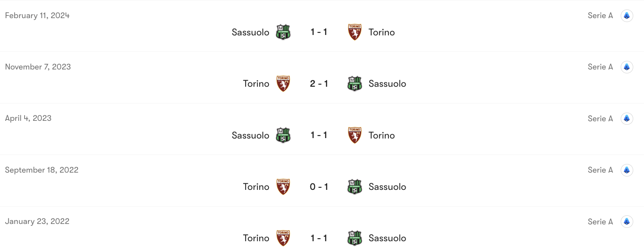Image resolution: width=644 pixels, height=252 pixels.
Task: Click the Sassuolo name in the January 23 match
Action: [387, 238]
